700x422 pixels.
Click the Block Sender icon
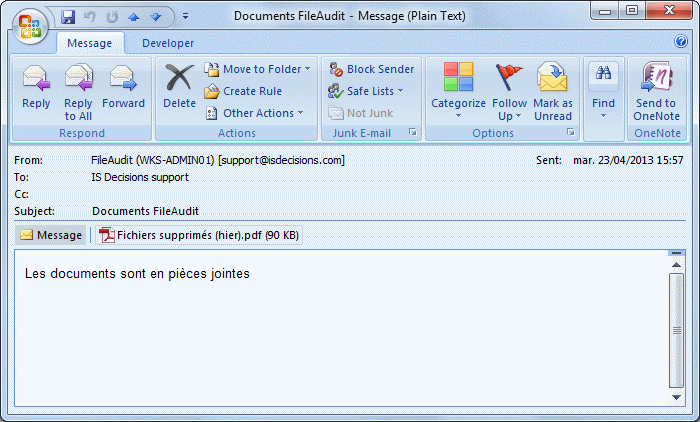[x=372, y=69]
